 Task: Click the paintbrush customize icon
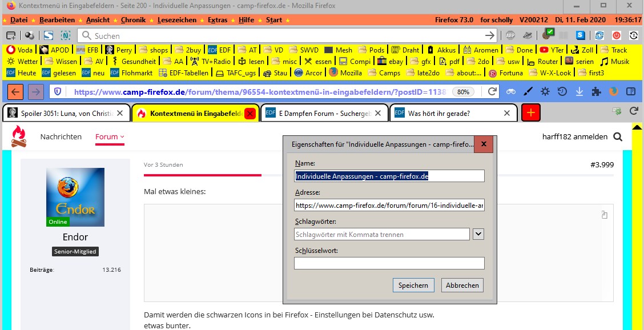tap(528, 91)
